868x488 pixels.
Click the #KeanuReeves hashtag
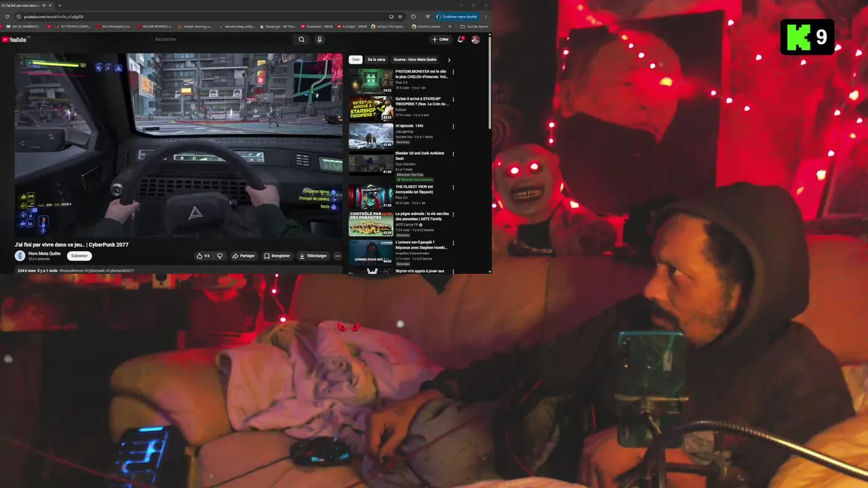[71, 270]
